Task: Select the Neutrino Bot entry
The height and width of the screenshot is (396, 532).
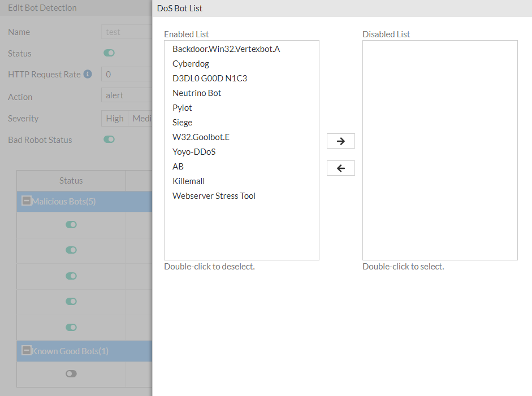Action: click(x=197, y=93)
